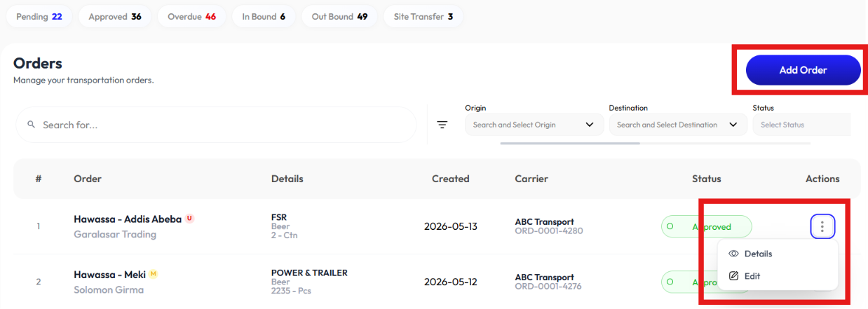Viewport: 868px width, 309px height.
Task: Click the Add Order button
Action: click(803, 70)
